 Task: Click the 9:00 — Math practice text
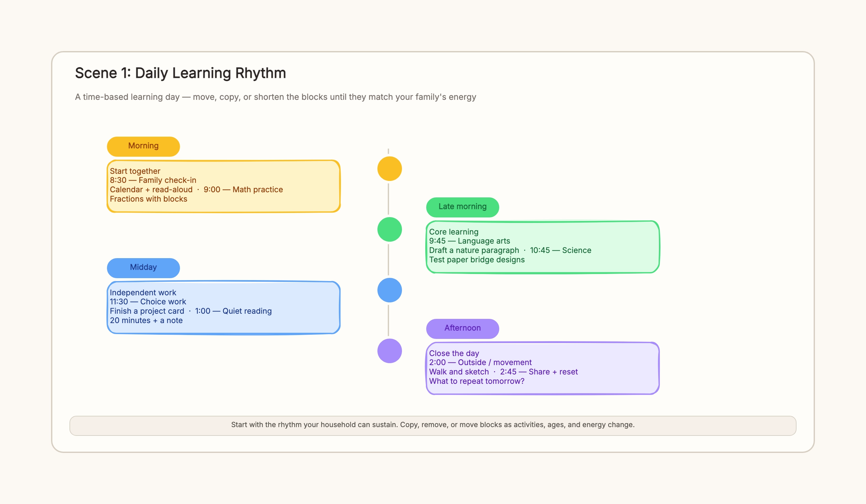point(243,190)
